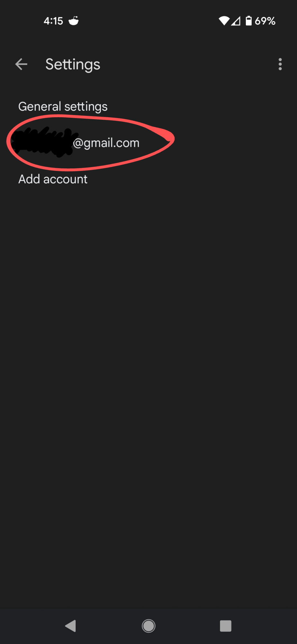
Task: Select Add account
Action: coord(148,179)
